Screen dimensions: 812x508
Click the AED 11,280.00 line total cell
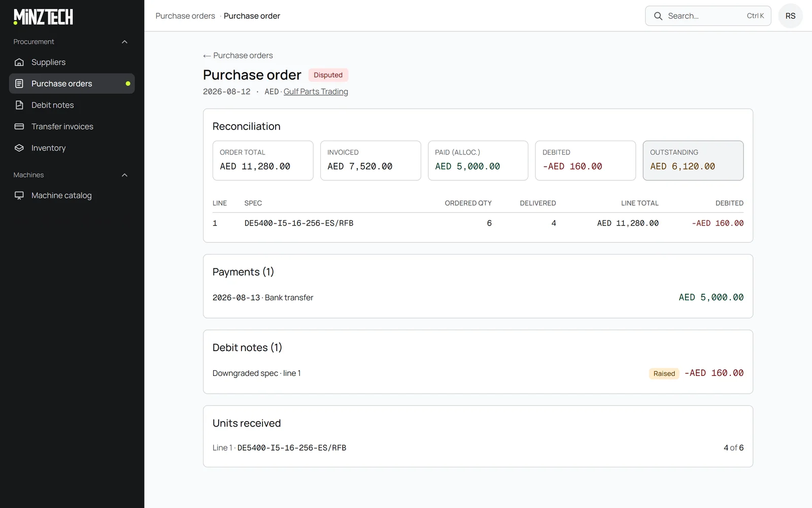(628, 223)
